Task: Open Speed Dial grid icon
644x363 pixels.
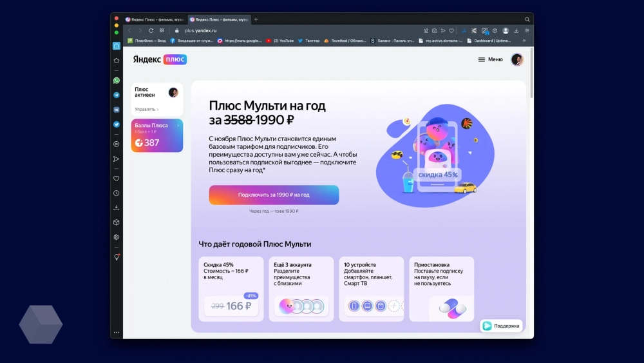Action: (x=162, y=31)
